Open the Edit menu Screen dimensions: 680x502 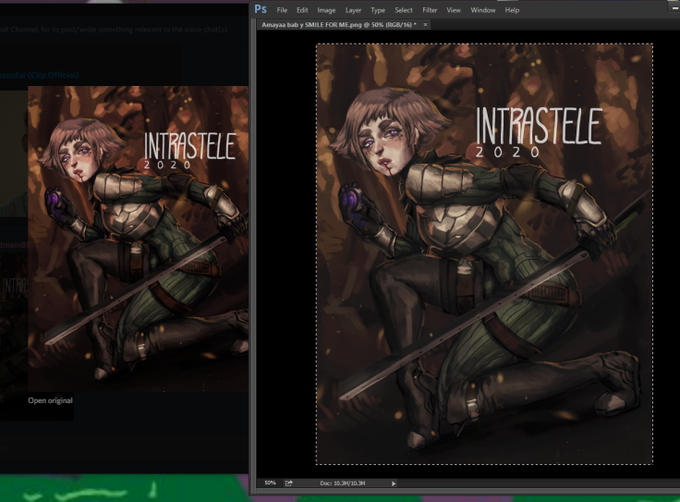click(x=302, y=10)
